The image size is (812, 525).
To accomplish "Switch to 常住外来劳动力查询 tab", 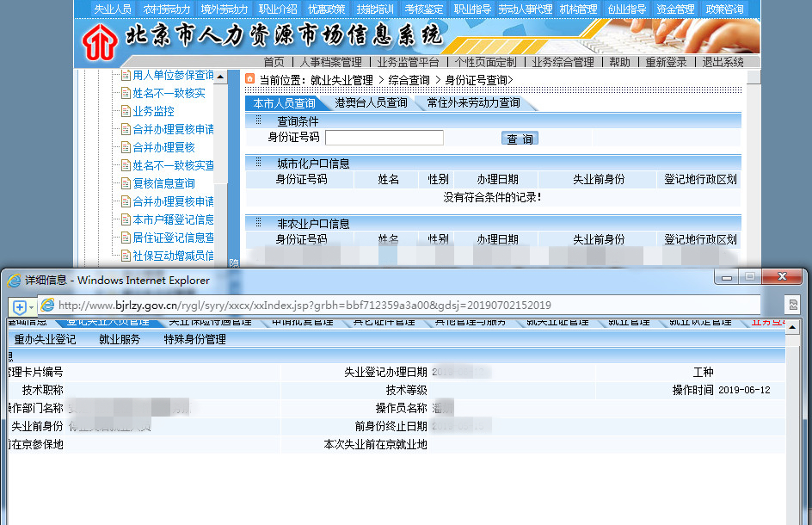I will [x=473, y=103].
